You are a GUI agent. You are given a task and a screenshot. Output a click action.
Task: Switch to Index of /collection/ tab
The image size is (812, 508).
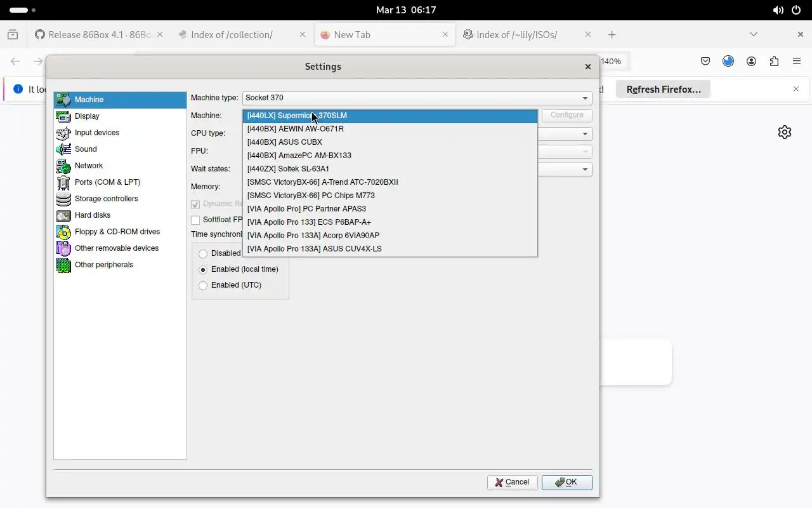(242, 35)
